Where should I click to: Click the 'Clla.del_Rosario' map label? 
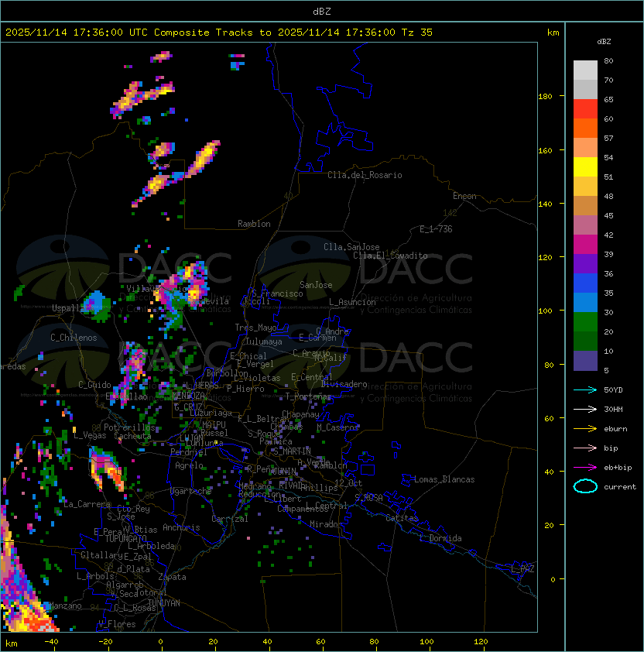(365, 175)
